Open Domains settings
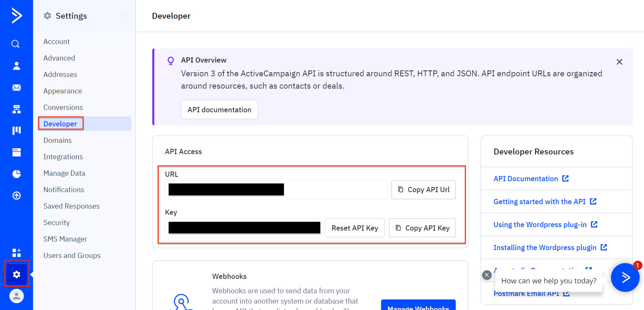The width and height of the screenshot is (644, 310). point(57,140)
